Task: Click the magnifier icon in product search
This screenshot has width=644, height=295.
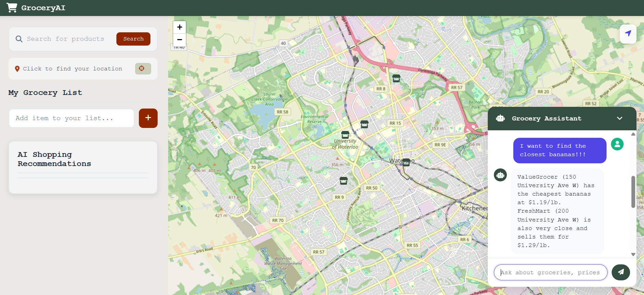Action: pyautogui.click(x=19, y=39)
